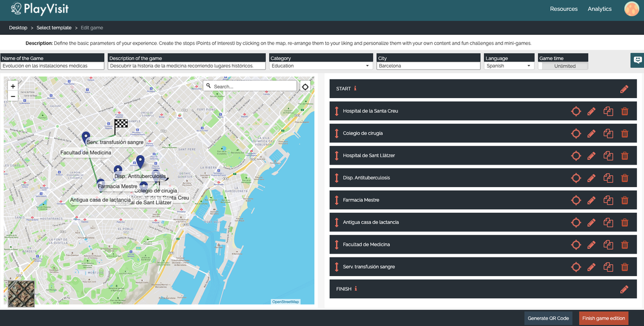Locate Colegio de cirugía on map

pyautogui.click(x=576, y=134)
